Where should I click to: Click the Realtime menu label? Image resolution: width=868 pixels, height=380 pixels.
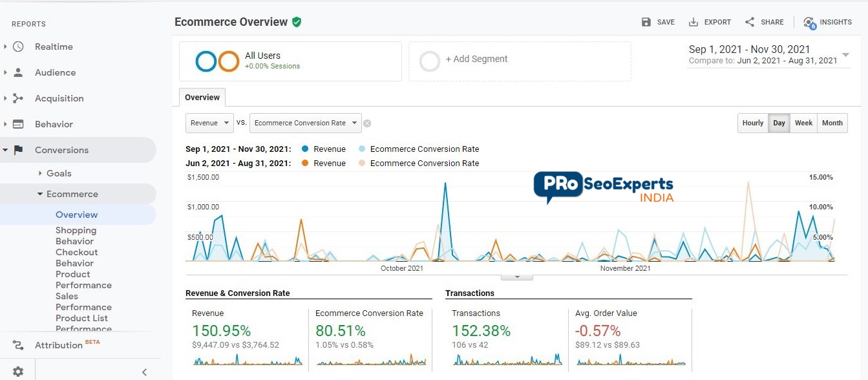[54, 47]
